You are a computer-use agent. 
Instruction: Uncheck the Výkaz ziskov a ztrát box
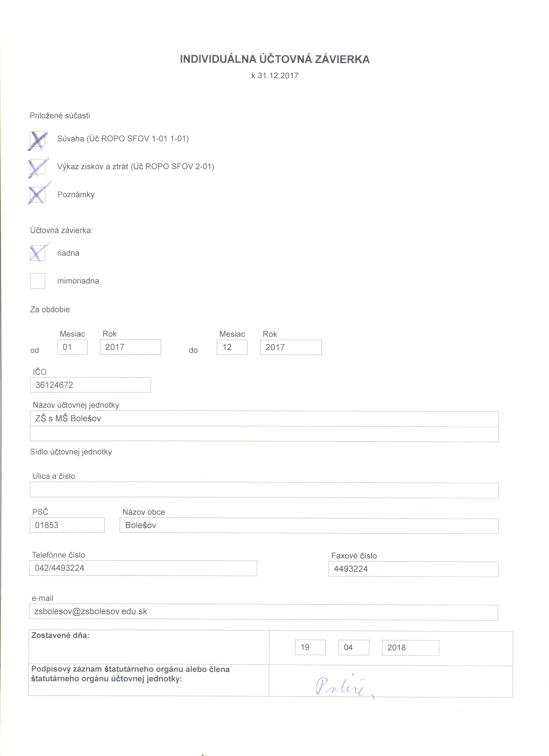(x=37, y=167)
